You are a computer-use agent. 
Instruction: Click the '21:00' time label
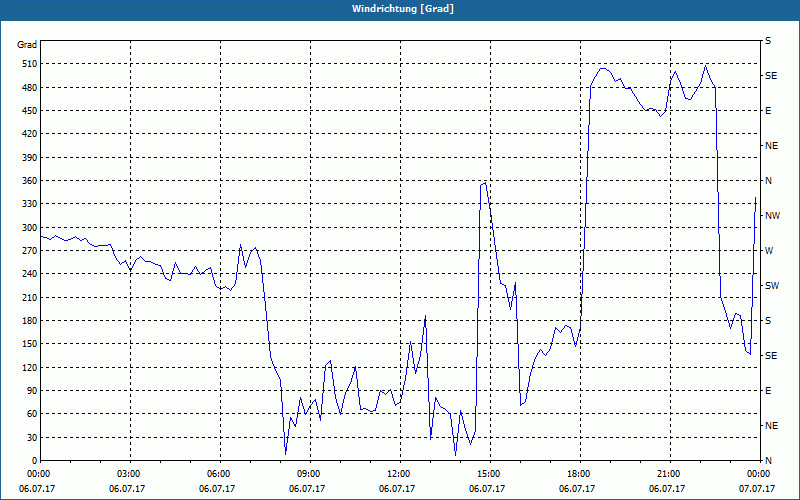point(667,473)
